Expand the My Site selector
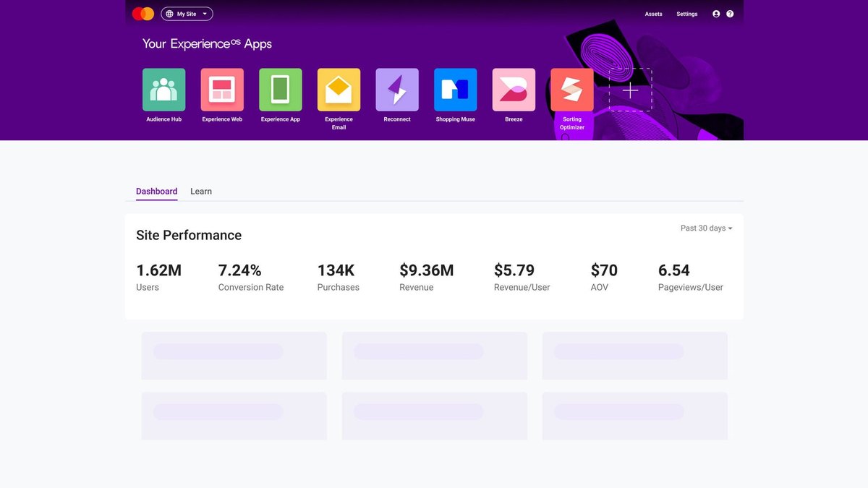This screenshot has height=488, width=868. pyautogui.click(x=187, y=14)
